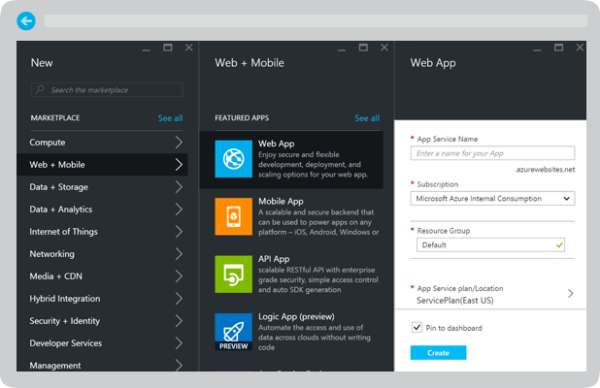Image resolution: width=600 pixels, height=388 pixels.
Task: Maximize the New blade
Action: (168, 47)
